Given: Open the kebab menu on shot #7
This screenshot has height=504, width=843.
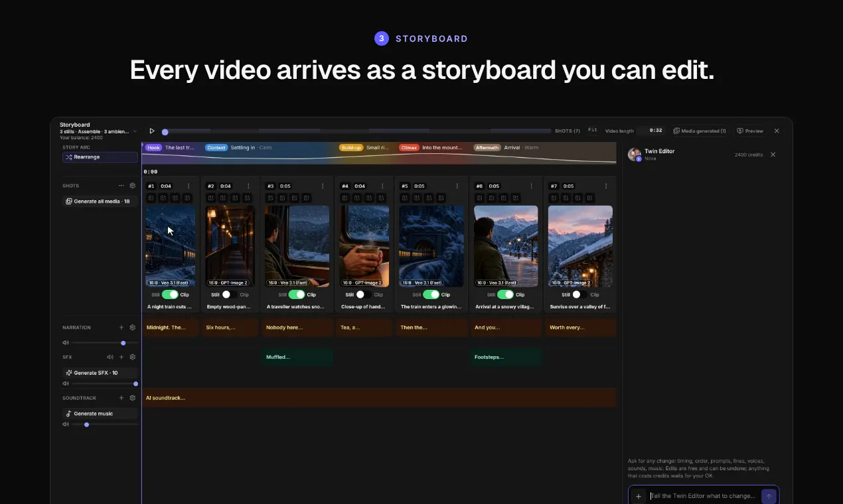Looking at the screenshot, I should 606,186.
